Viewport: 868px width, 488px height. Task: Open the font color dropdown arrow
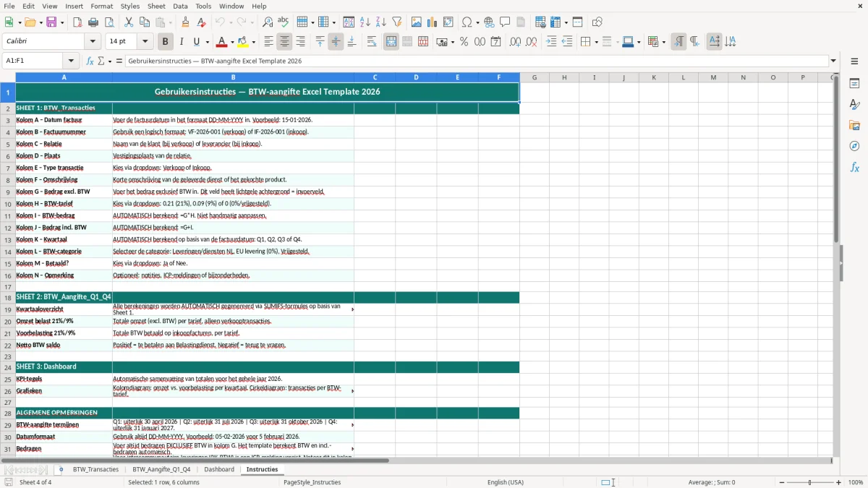[x=233, y=42]
